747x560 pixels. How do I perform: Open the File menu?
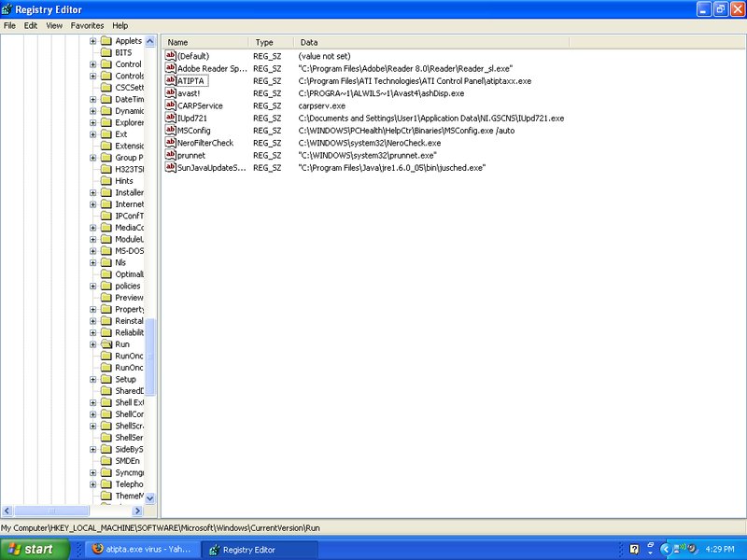[x=9, y=26]
